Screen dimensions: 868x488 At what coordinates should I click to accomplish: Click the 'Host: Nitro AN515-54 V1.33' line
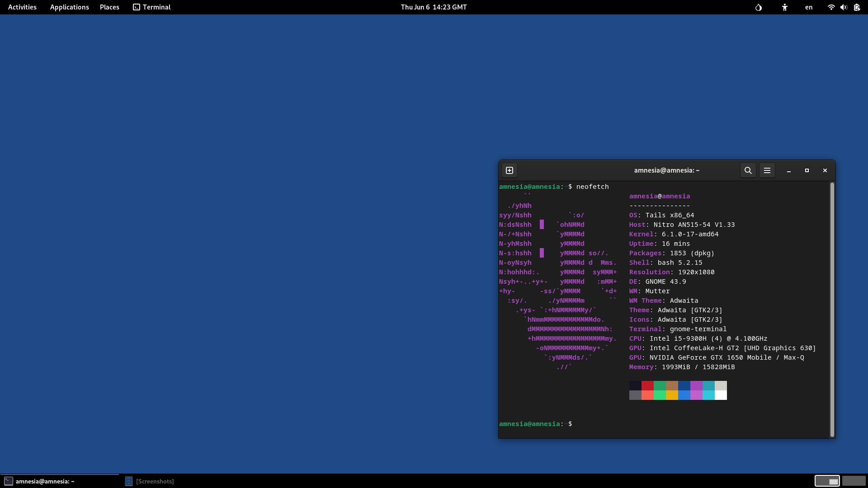pyautogui.click(x=682, y=225)
